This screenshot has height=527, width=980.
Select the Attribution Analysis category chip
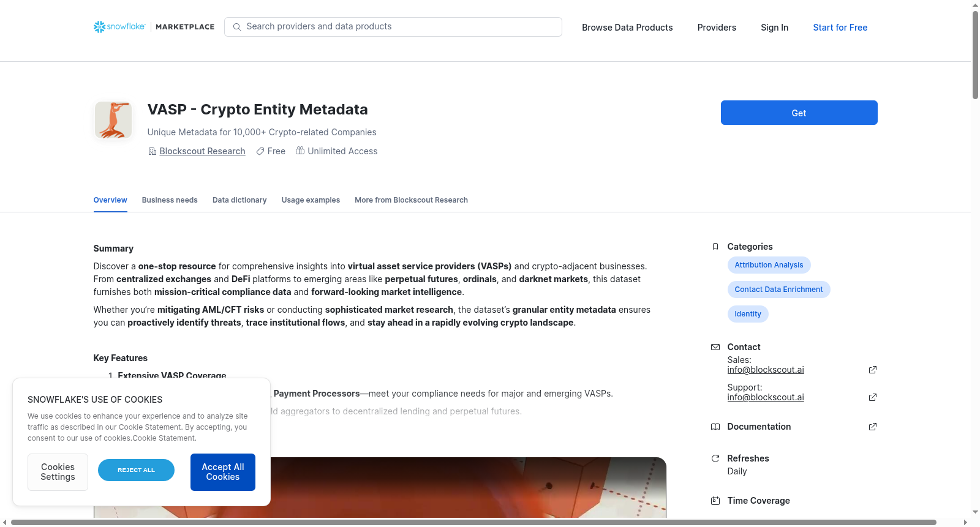coord(769,265)
